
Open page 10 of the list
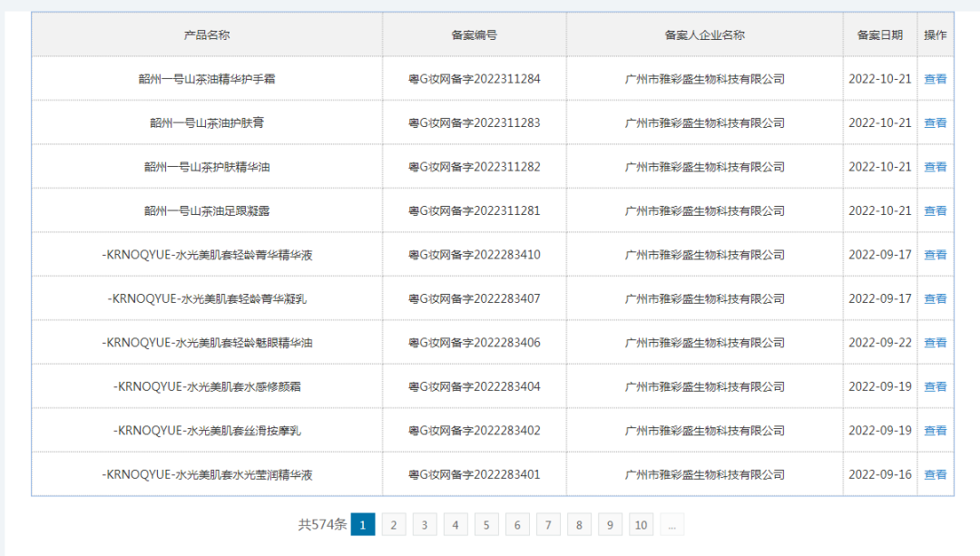[x=642, y=524]
